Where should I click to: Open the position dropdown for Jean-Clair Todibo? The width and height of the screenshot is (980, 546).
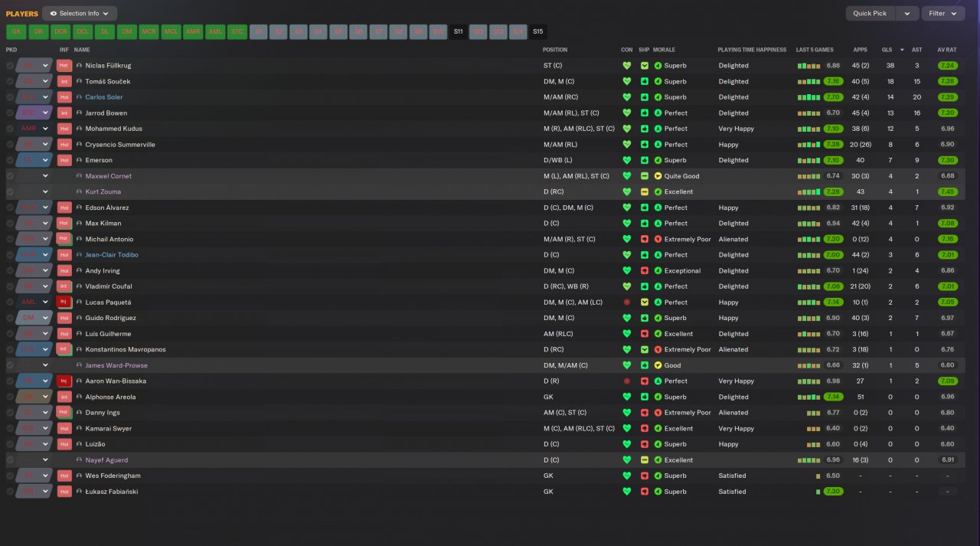click(x=45, y=255)
